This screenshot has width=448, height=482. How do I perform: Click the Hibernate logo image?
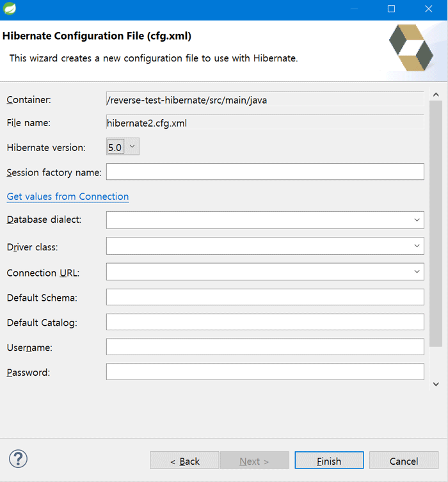[411, 47]
